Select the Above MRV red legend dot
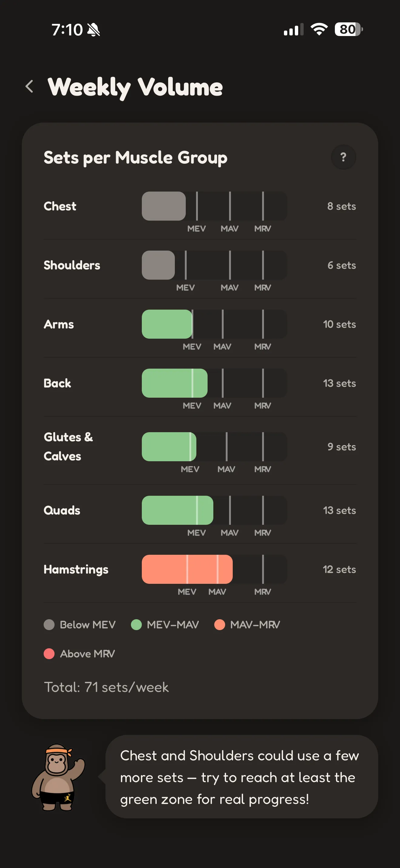400x868 pixels. pos(50,654)
